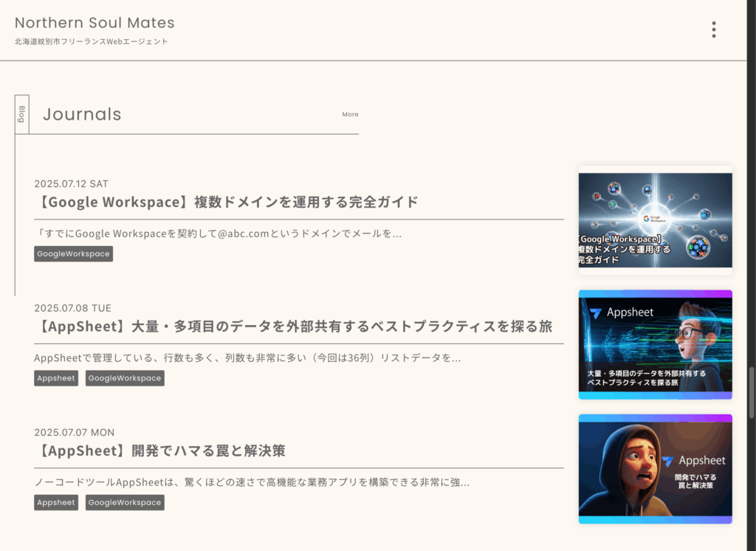Click the tagline 北海道紋別市フリーランスWebエージェント
Viewport: 756px width, 551px height.
pyautogui.click(x=91, y=41)
